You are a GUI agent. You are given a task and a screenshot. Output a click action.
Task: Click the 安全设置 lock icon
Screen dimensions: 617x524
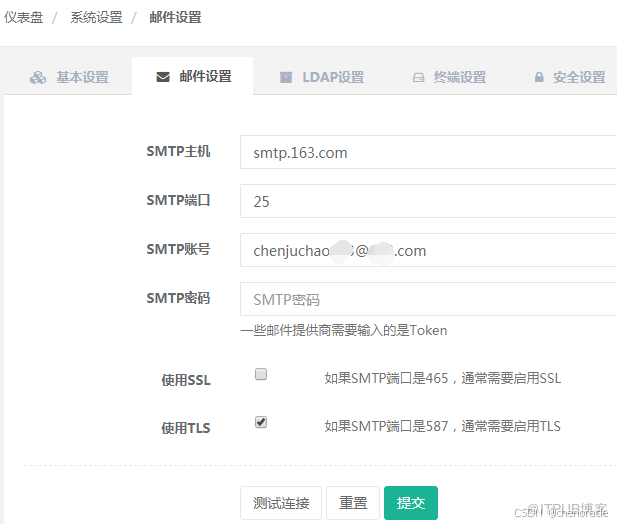[x=539, y=77]
